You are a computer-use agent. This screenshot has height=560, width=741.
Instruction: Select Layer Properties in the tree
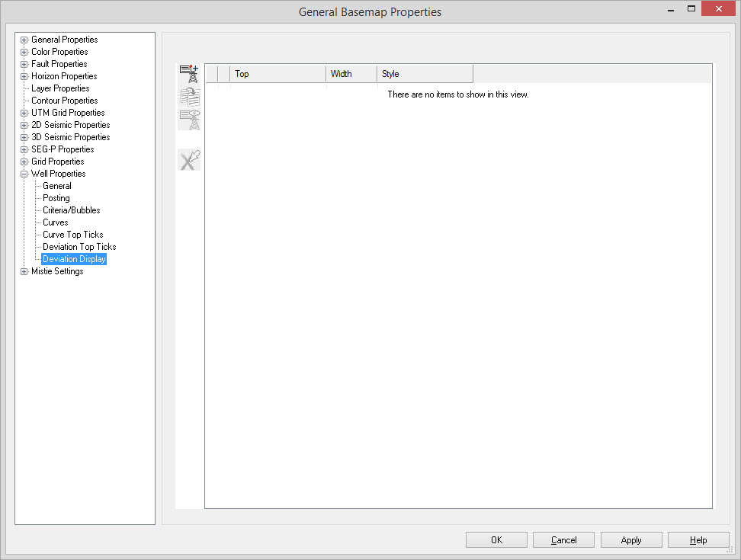coord(60,88)
